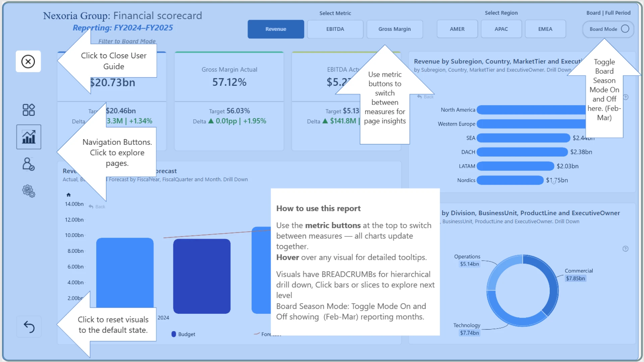
Task: Toggle Board Mode switch
Action: pos(625,29)
